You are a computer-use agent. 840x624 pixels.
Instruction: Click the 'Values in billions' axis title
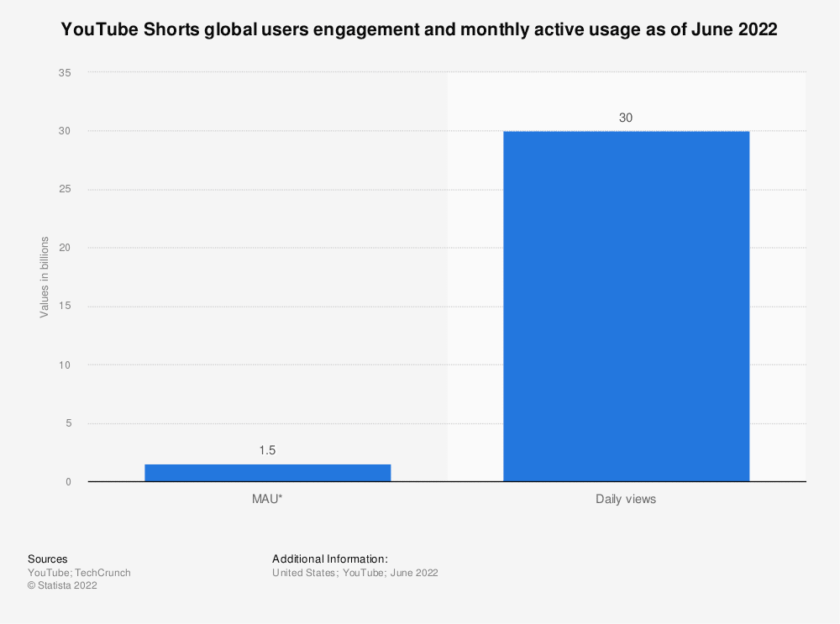[45, 277]
